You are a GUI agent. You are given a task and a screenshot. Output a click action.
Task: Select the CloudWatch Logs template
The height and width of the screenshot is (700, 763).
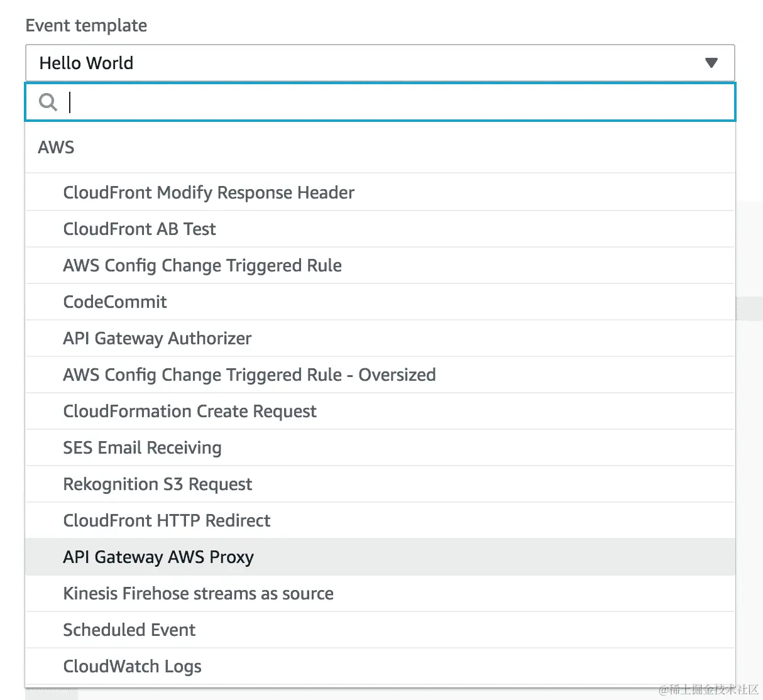(133, 666)
